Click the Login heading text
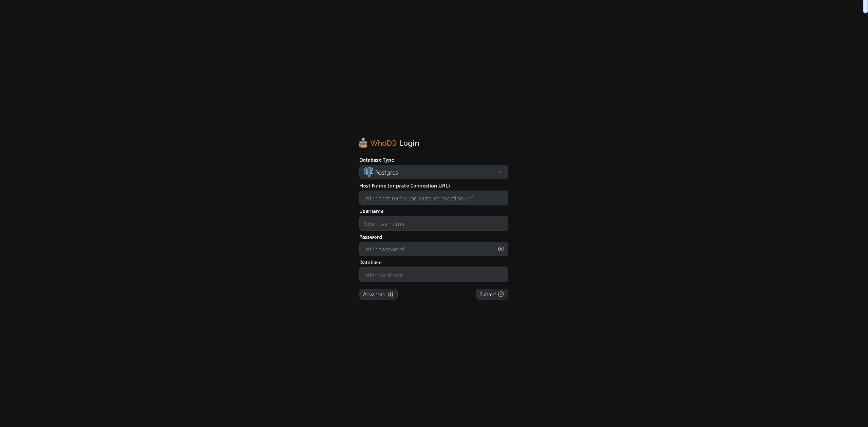868x427 pixels. tap(409, 143)
